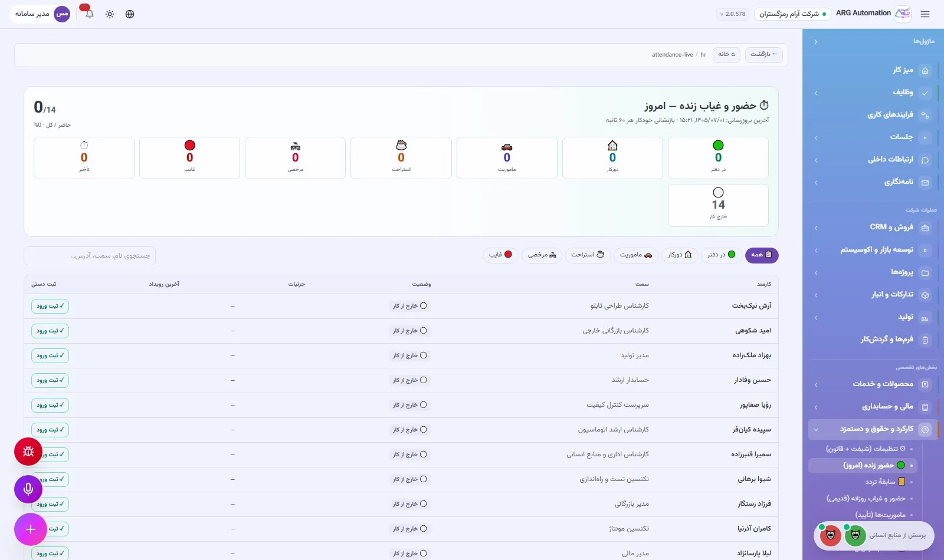Screen dimensions: 944x560
Task: Filter by دورکار status chip
Action: tap(679, 255)
